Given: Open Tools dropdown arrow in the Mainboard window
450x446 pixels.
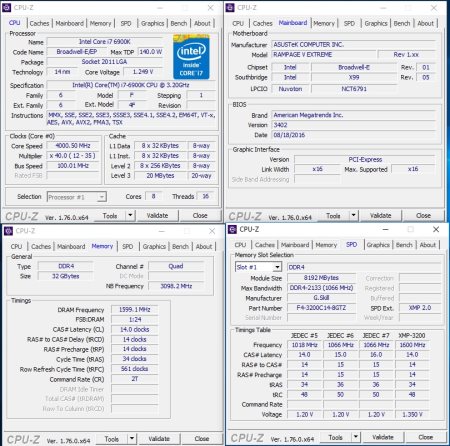Looking at the screenshot, I should coord(354,216).
